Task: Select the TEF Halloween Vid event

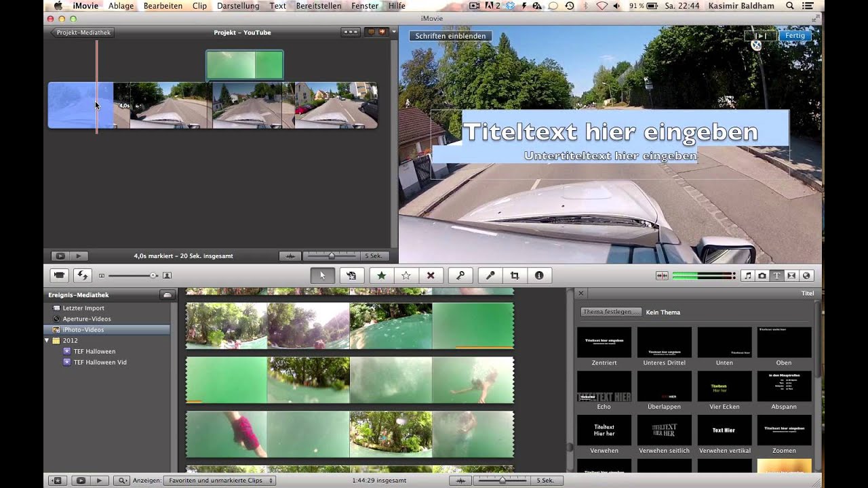Action: coord(100,362)
